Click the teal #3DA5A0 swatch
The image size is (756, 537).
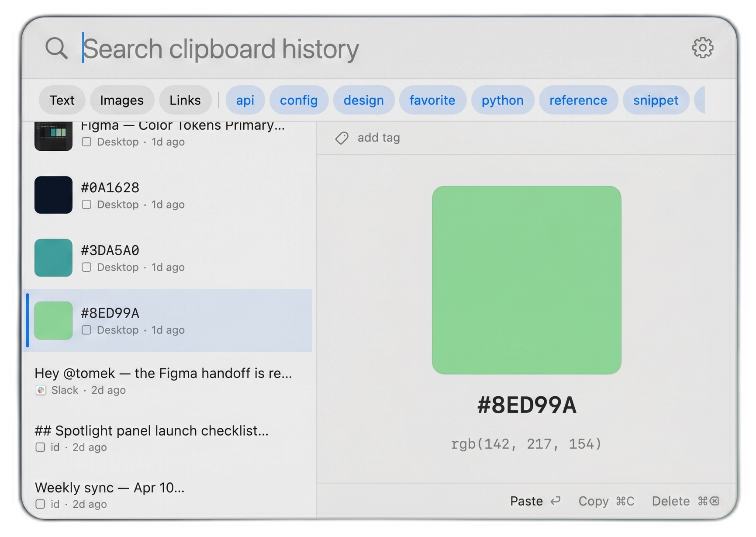tap(53, 258)
